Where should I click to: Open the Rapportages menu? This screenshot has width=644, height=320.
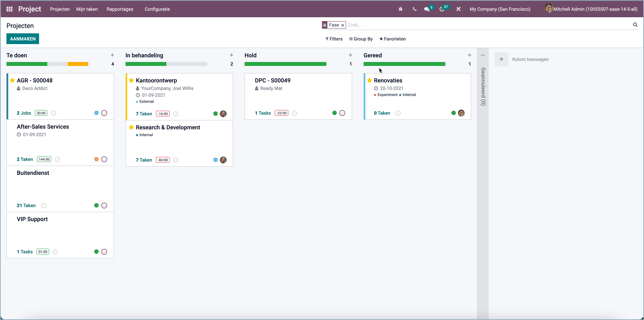(x=120, y=9)
